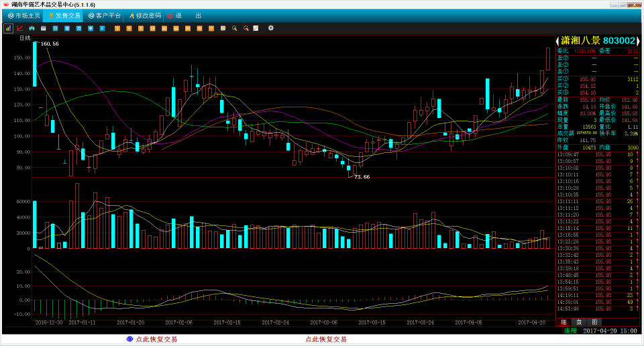Click the 73.66 low price label
The width and height of the screenshot is (644, 346).
coord(362,177)
